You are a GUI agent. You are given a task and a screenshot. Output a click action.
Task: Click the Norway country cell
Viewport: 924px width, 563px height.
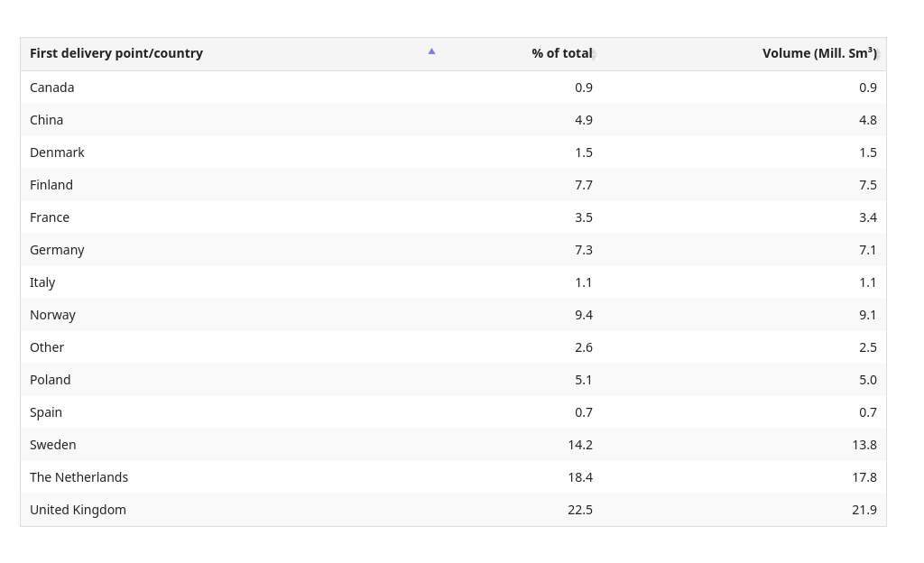[52, 315]
